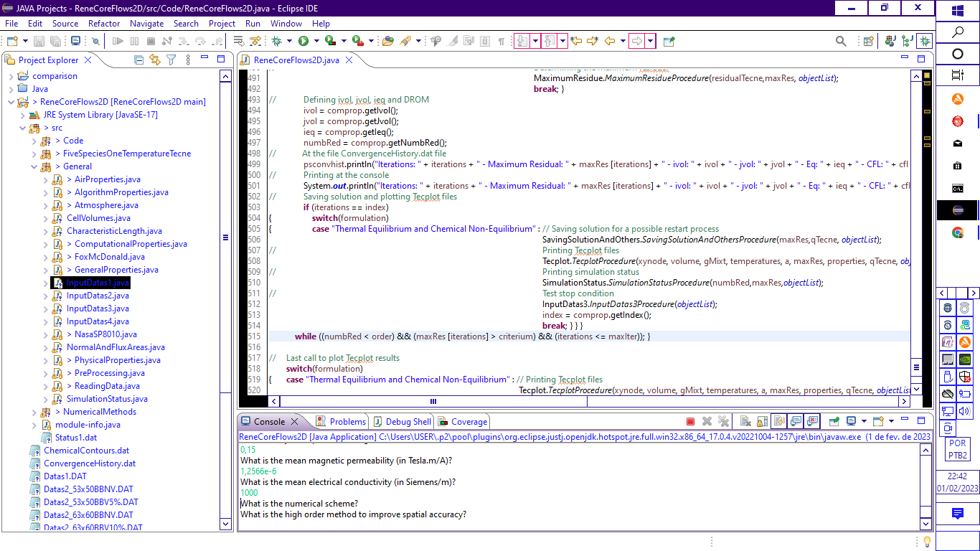Click Back navigation yellow arrow

[609, 41]
